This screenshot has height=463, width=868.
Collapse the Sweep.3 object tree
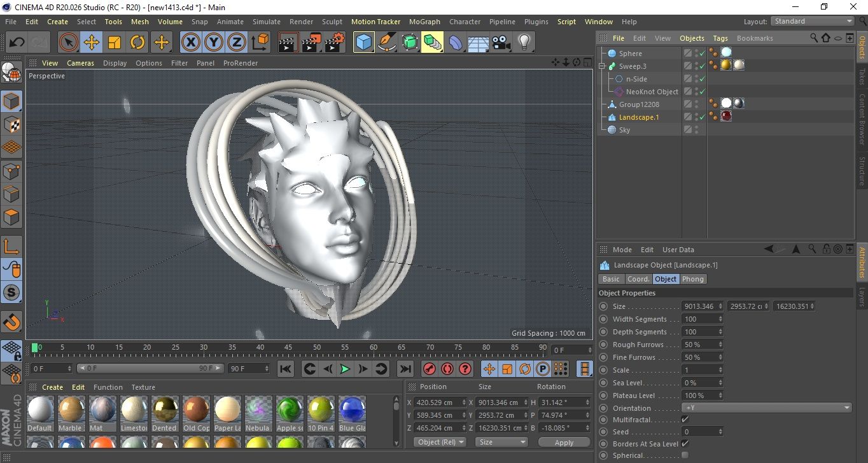pos(602,66)
